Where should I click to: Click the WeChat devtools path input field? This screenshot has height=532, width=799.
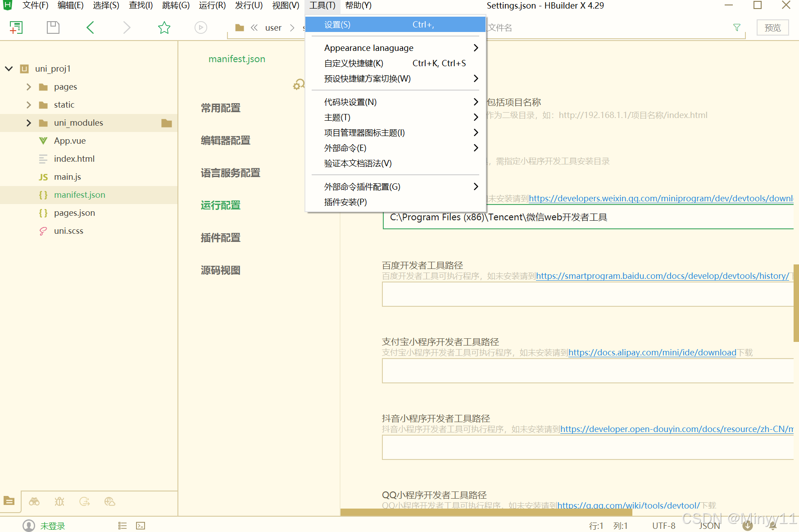tap(588, 217)
